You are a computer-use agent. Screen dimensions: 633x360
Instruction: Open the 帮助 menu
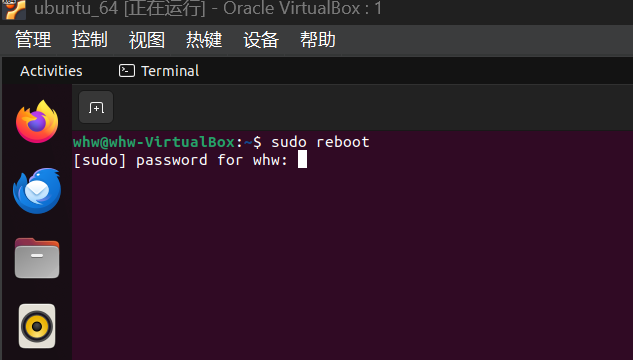(318, 40)
